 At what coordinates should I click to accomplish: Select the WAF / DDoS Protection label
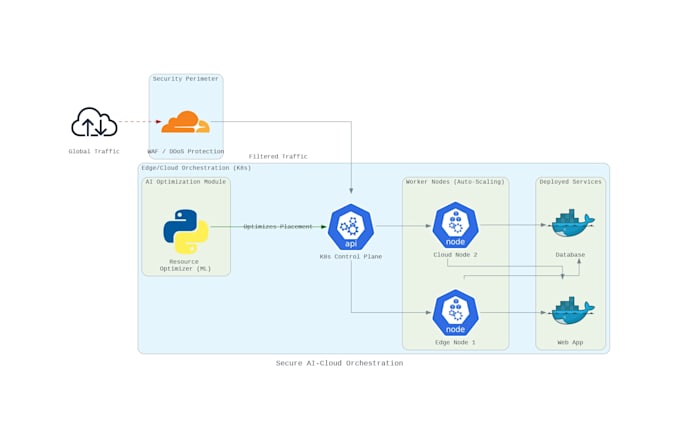[x=186, y=151]
